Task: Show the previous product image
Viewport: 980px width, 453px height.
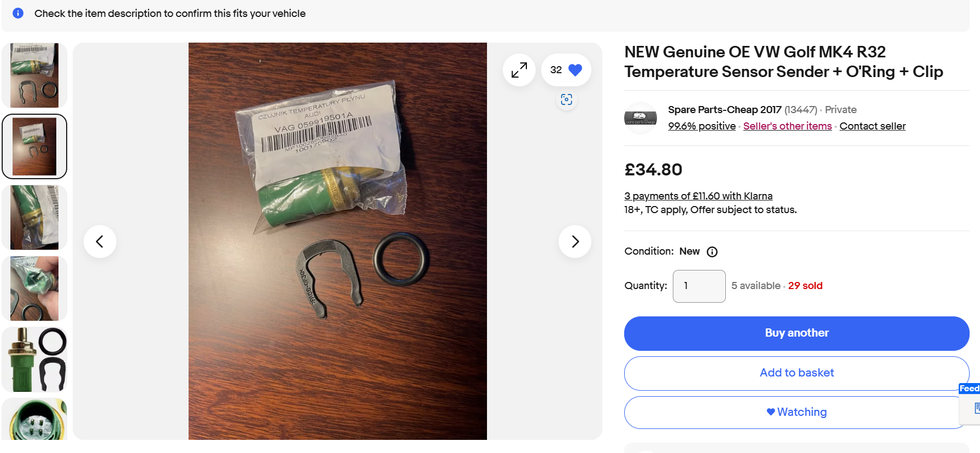Action: (x=100, y=242)
